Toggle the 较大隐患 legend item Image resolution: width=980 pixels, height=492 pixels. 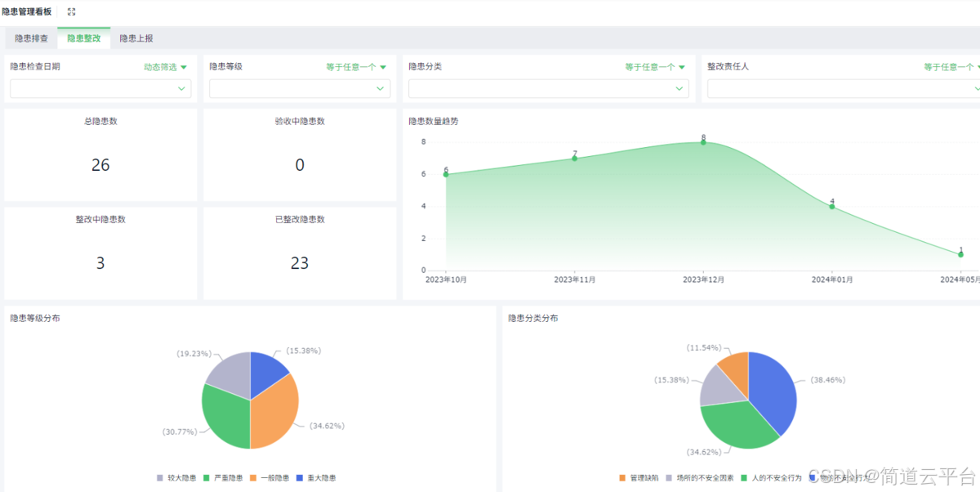pyautogui.click(x=175, y=478)
